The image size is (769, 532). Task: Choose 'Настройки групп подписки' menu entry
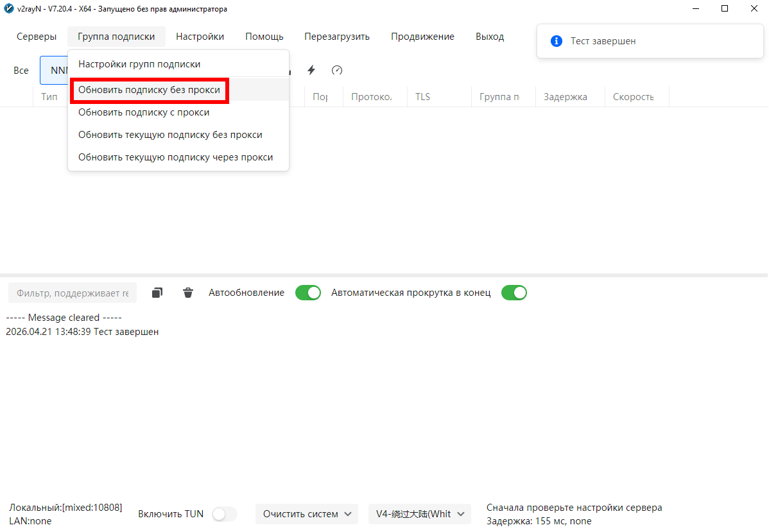click(x=139, y=64)
